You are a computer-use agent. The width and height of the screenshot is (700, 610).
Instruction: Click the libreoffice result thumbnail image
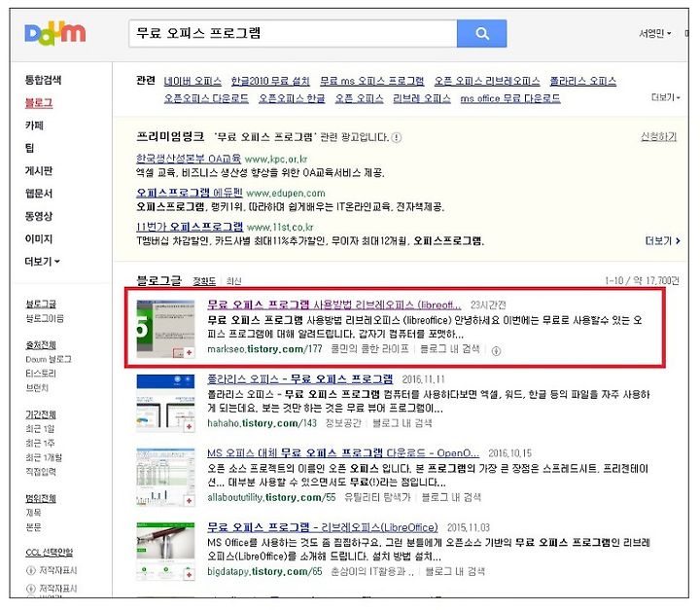[165, 329]
